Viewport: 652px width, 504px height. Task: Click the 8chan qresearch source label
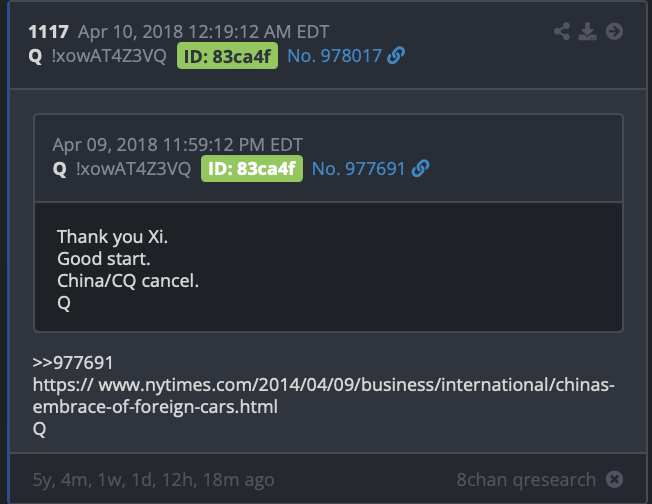pyautogui.click(x=526, y=480)
